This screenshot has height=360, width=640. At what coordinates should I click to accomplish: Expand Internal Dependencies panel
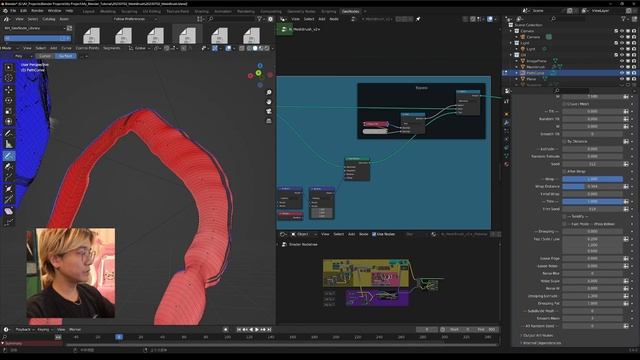click(x=540, y=343)
